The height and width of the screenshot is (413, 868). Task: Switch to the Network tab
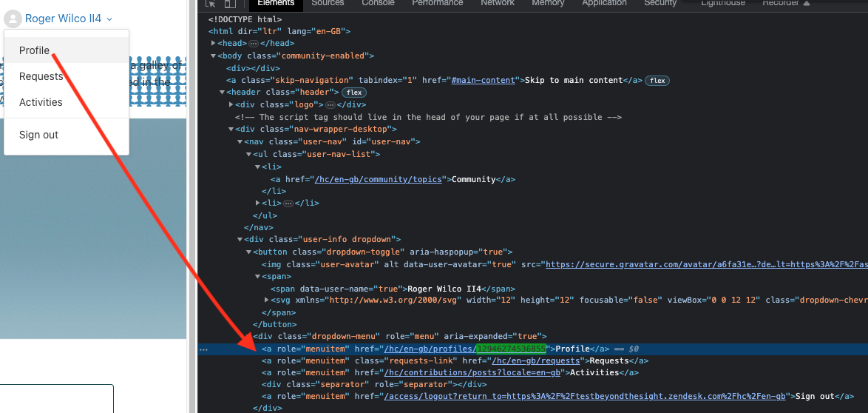tap(497, 4)
